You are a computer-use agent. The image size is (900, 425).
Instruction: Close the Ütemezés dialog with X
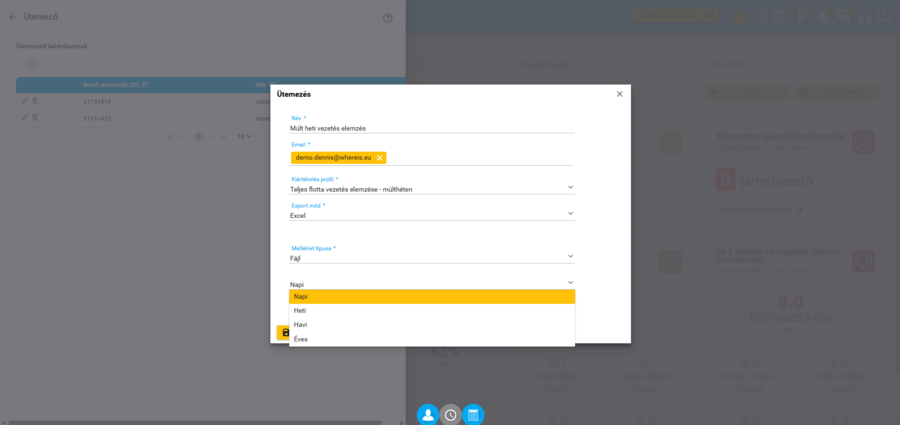click(619, 94)
